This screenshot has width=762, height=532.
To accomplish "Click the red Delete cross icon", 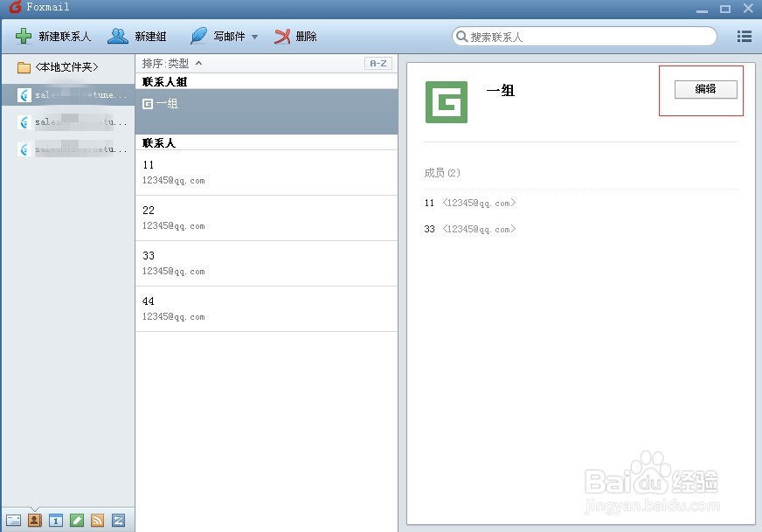I will click(x=281, y=36).
